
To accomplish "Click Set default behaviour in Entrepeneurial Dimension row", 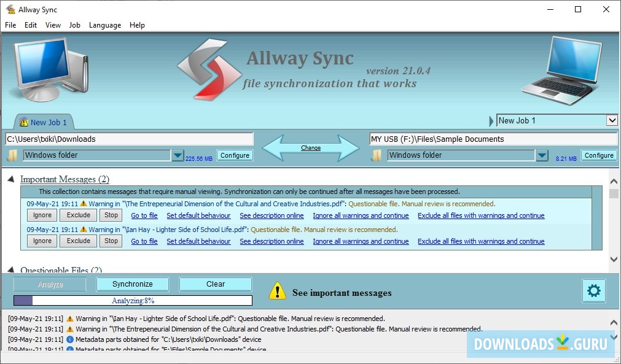I will click(198, 215).
